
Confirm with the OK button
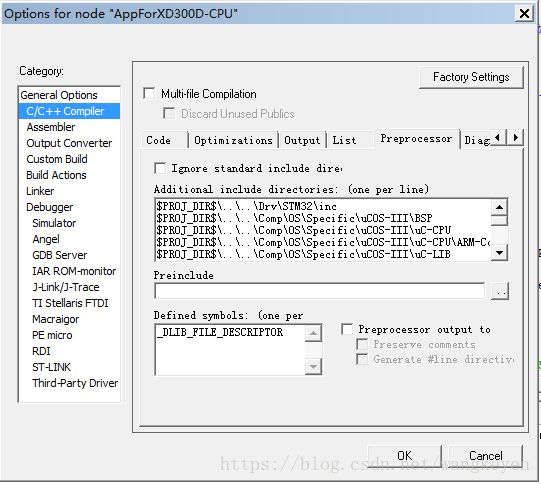(404, 456)
